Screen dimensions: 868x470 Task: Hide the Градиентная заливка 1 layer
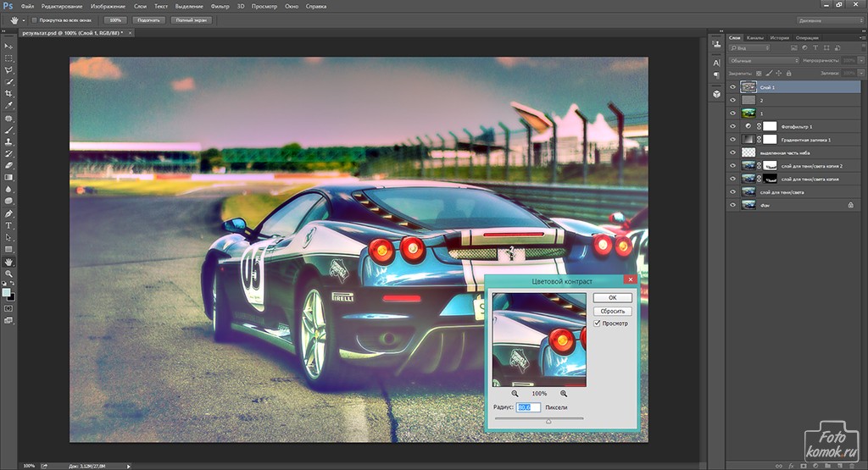pos(733,140)
